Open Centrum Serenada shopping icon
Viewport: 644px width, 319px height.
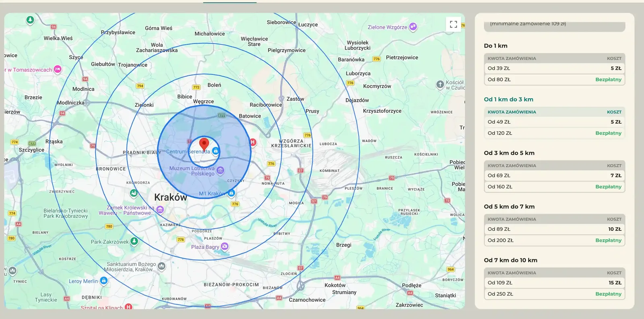(216, 151)
